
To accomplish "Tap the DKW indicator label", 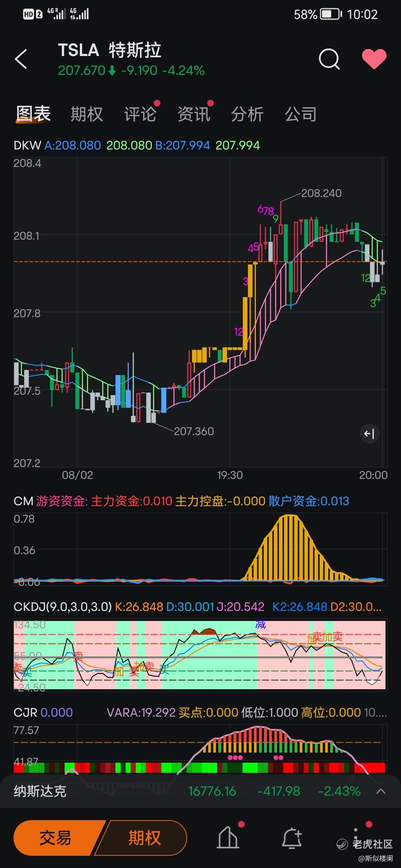I will point(27,145).
